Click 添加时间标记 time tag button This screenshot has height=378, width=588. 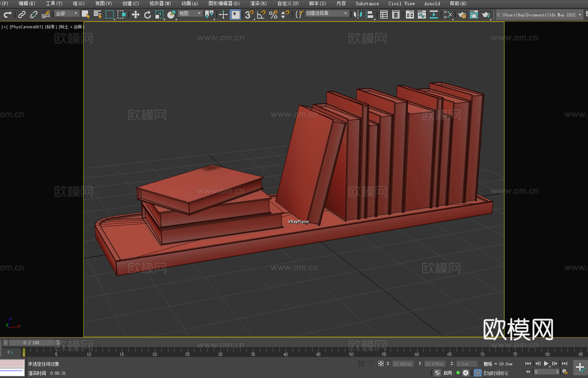click(x=495, y=373)
